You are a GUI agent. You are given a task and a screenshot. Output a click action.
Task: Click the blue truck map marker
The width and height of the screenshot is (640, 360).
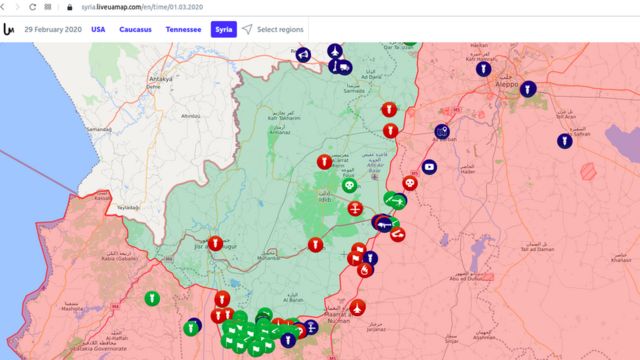345,67
